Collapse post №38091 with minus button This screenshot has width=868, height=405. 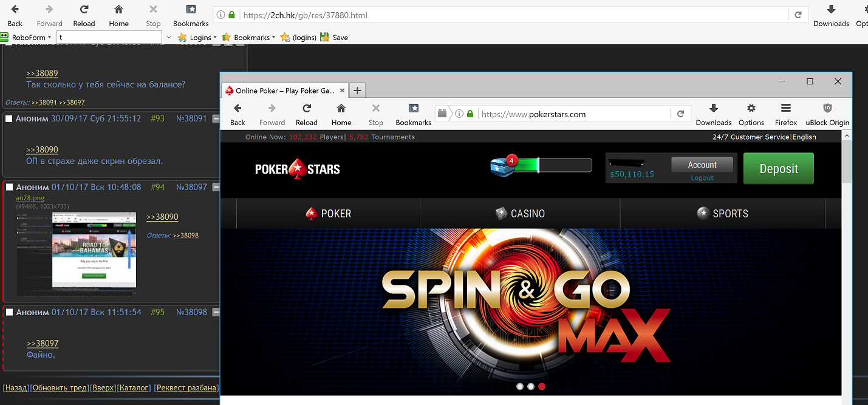coord(216,120)
